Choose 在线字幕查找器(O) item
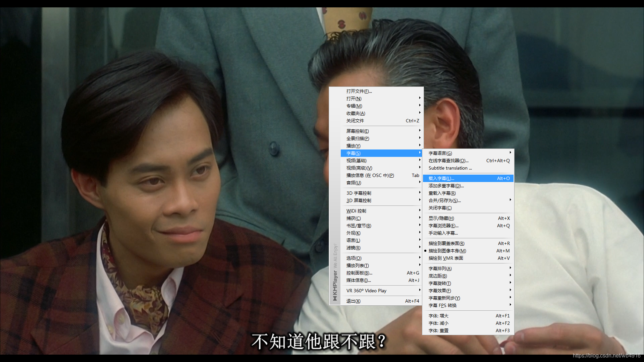The width and height of the screenshot is (644, 362). click(x=448, y=161)
